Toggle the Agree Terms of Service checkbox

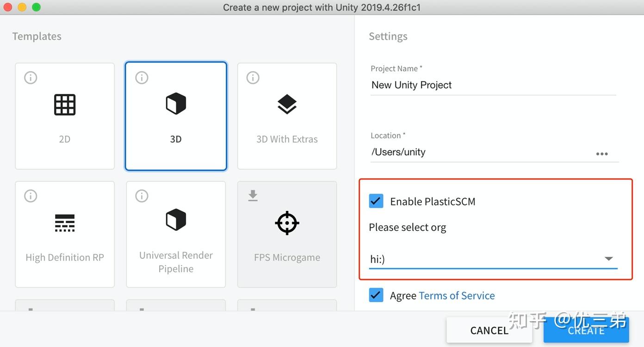[x=376, y=295]
